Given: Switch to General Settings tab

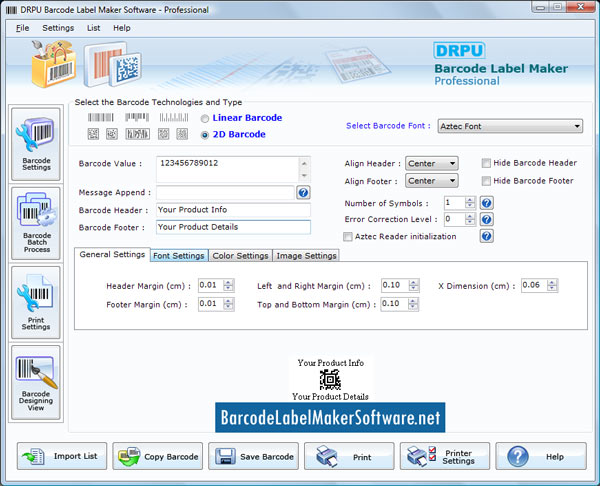Looking at the screenshot, I should (x=112, y=254).
